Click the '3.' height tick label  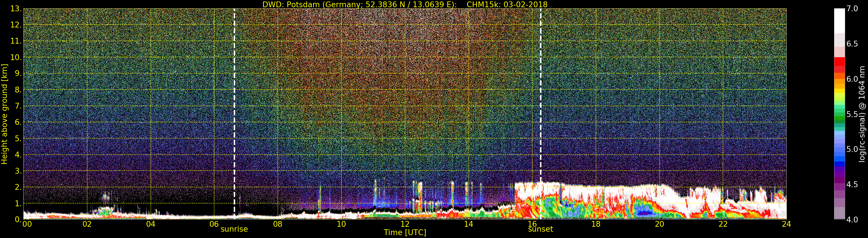18,171
